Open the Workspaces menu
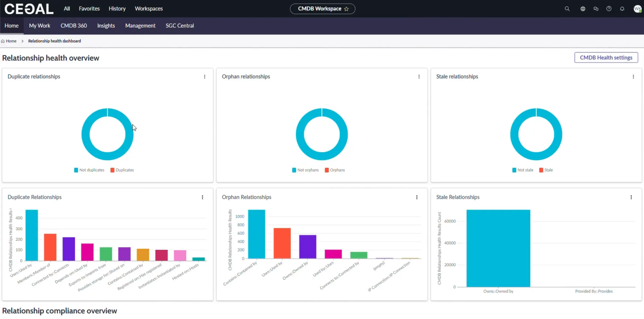Viewport: 644px width, 319px height. [149, 9]
